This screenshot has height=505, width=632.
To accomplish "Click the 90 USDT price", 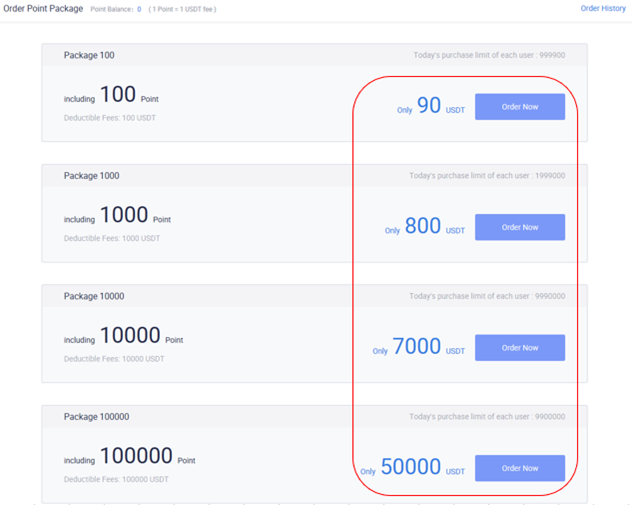I will point(431,106).
